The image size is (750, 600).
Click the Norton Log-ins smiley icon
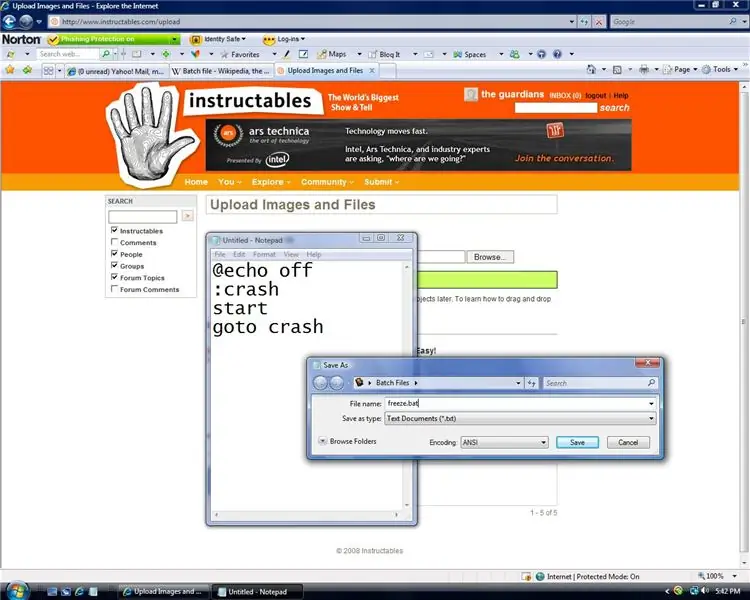pyautogui.click(x=269, y=39)
